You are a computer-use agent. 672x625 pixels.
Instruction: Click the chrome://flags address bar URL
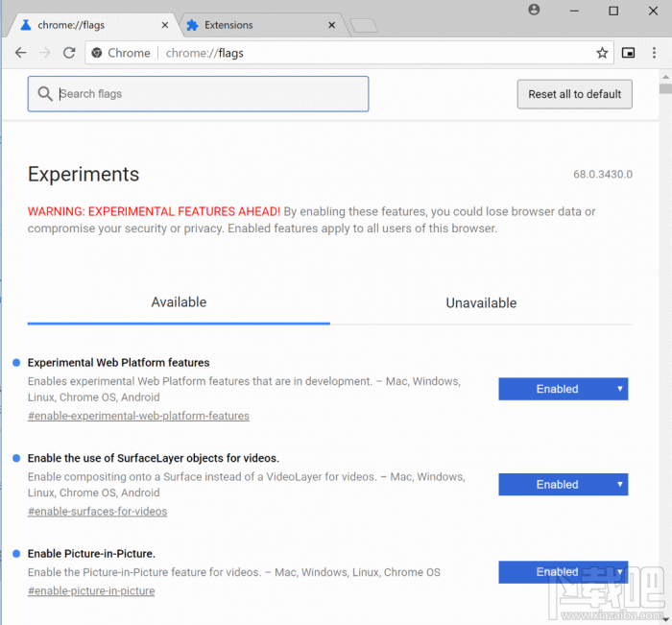click(x=204, y=53)
